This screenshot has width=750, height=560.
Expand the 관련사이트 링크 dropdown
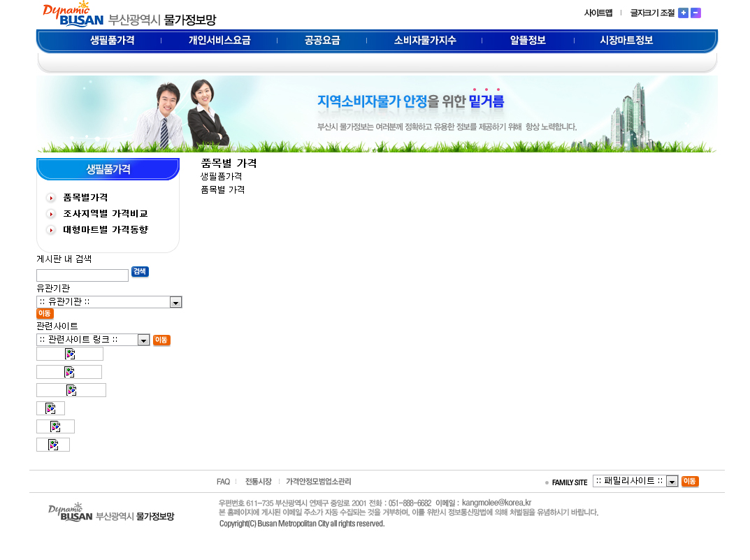tap(93, 340)
